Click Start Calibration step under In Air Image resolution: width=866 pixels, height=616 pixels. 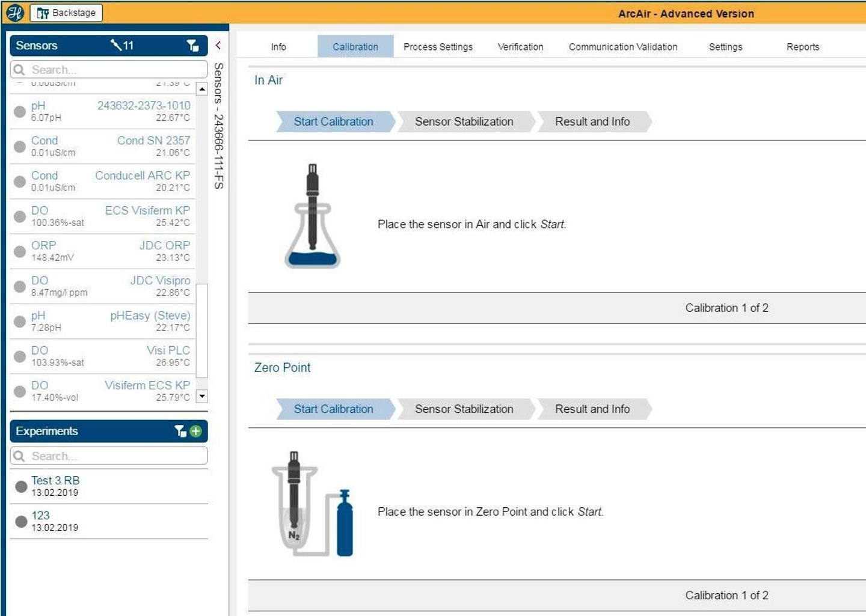pyautogui.click(x=334, y=121)
